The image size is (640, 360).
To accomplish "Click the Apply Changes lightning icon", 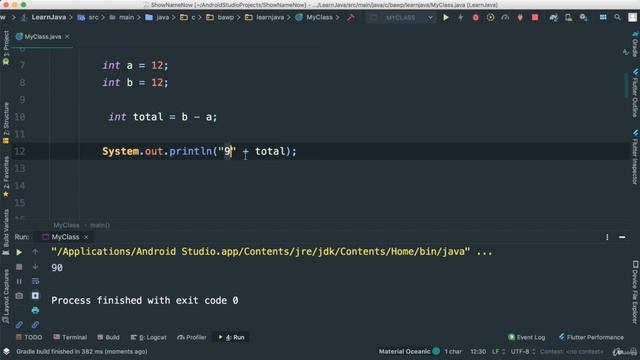I will [x=460, y=18].
